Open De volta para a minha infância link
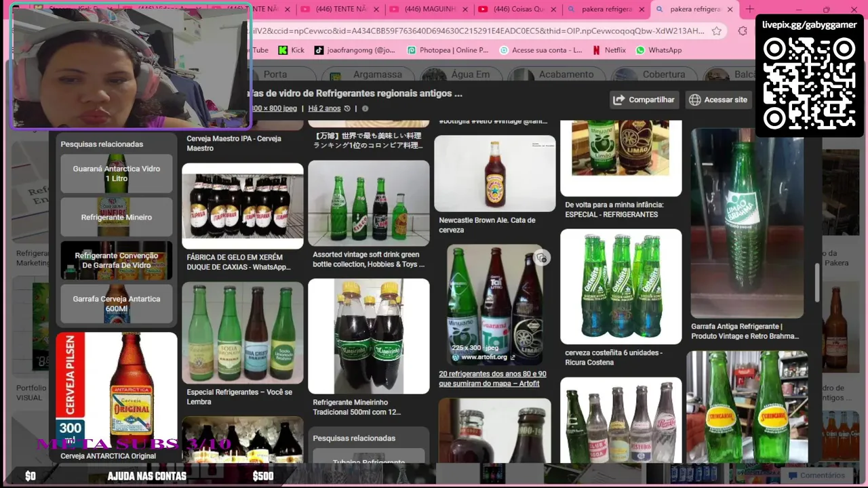Screen dimensions: 868x488 pyautogui.click(x=614, y=209)
